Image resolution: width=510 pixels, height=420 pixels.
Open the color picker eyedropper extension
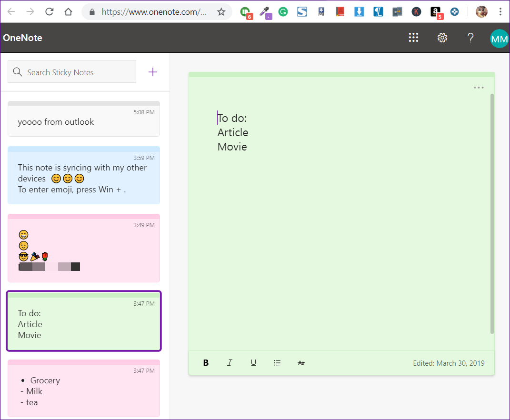click(x=265, y=13)
